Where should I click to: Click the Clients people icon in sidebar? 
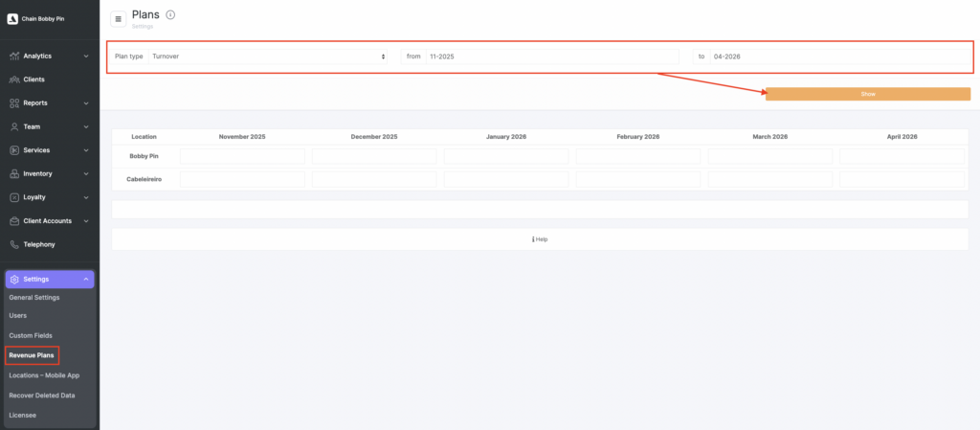(14, 79)
